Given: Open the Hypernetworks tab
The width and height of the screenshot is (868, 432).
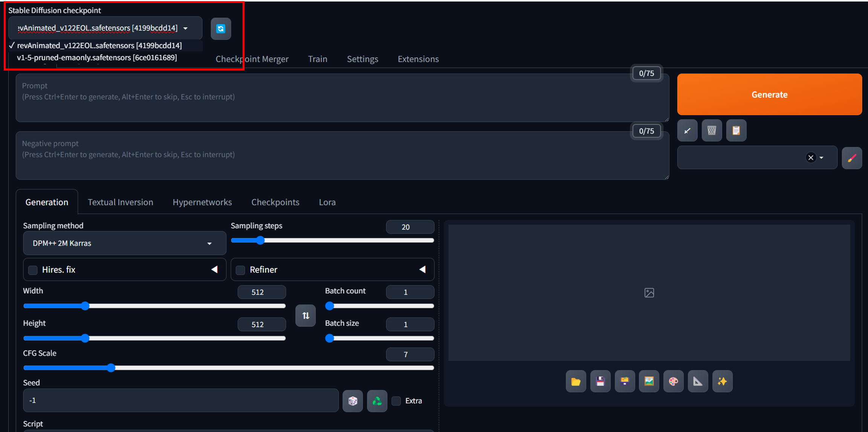Looking at the screenshot, I should pyautogui.click(x=202, y=202).
